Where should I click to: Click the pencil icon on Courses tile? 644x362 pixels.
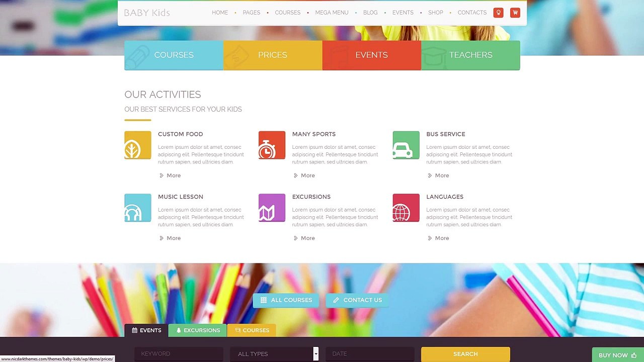[137, 56]
